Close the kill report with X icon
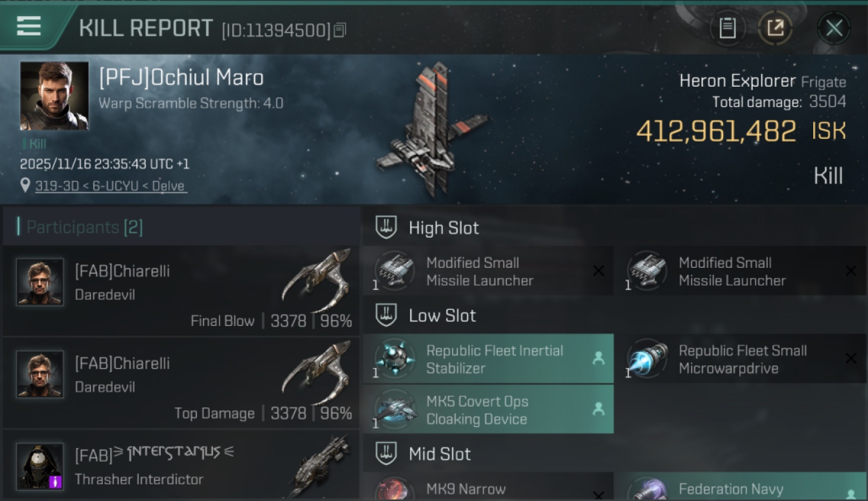The width and height of the screenshot is (868, 501). pos(834,28)
